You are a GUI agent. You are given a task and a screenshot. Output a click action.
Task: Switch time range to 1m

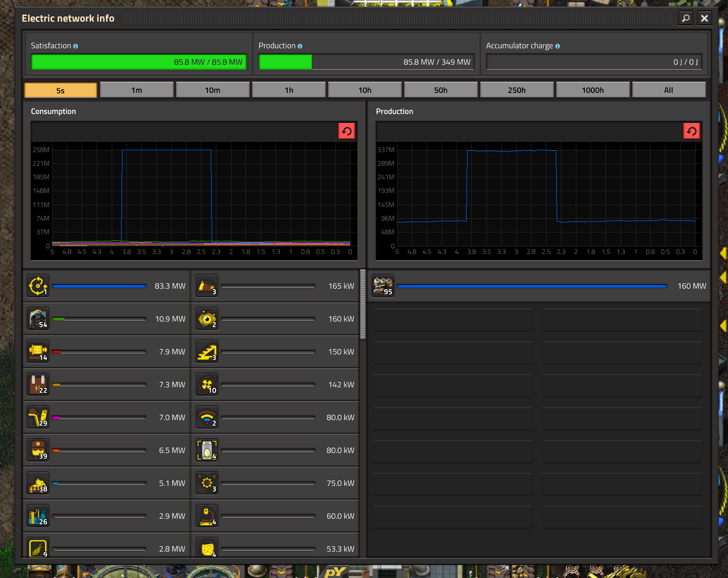pyautogui.click(x=137, y=90)
